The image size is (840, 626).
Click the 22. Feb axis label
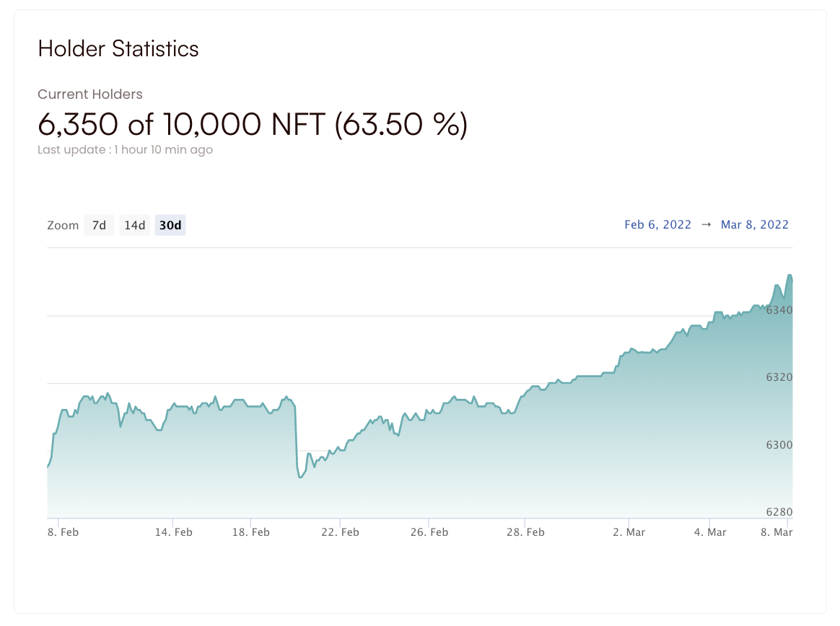point(340,532)
